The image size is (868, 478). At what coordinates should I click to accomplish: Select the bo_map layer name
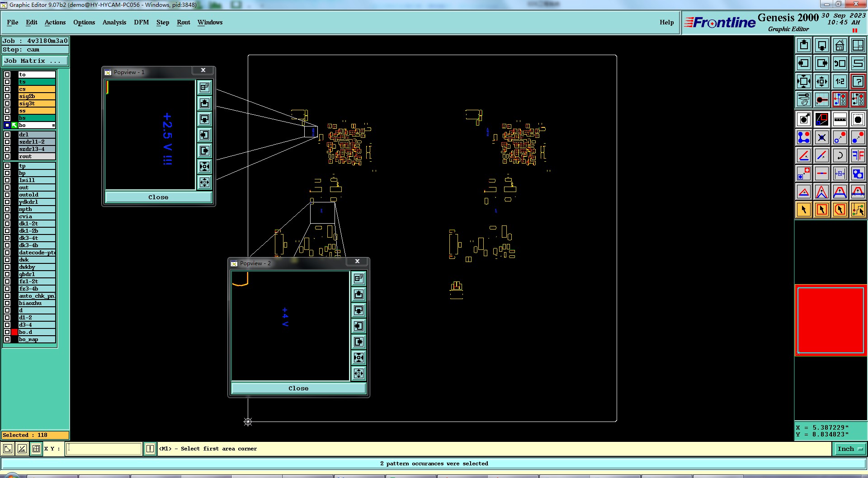coord(37,339)
